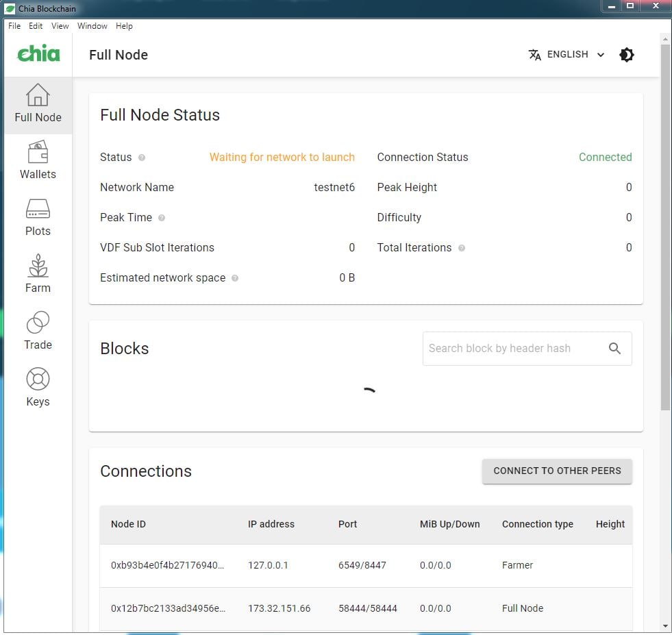
Task: Open the File menu
Action: (14, 26)
